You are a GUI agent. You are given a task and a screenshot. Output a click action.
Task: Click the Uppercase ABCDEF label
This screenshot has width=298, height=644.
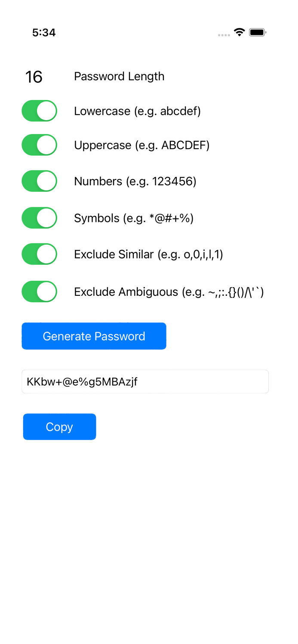(142, 145)
